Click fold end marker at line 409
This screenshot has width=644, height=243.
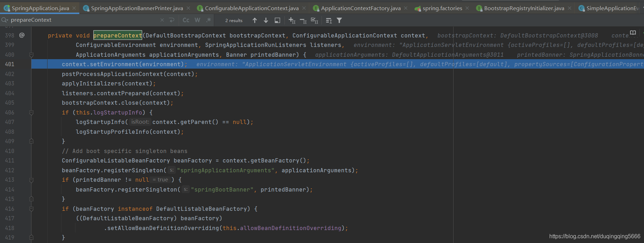31,141
